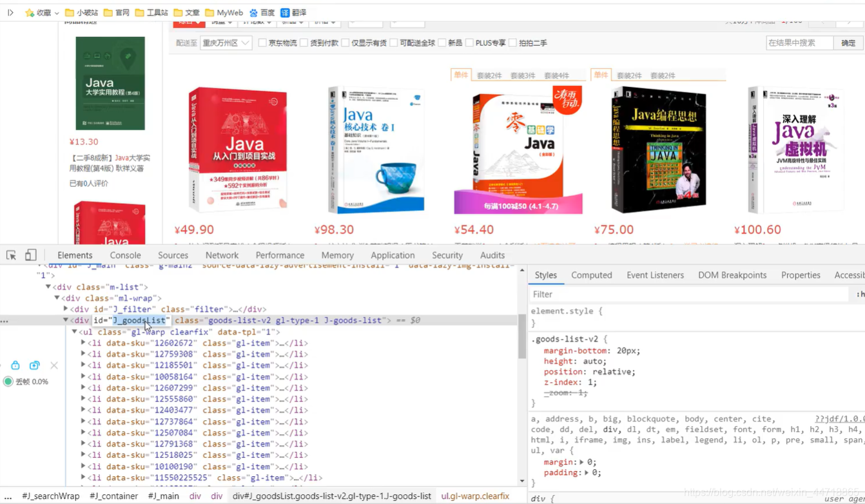This screenshot has width=865, height=504.
Task: Open the 百度 paw bookmark
Action: pos(262,12)
